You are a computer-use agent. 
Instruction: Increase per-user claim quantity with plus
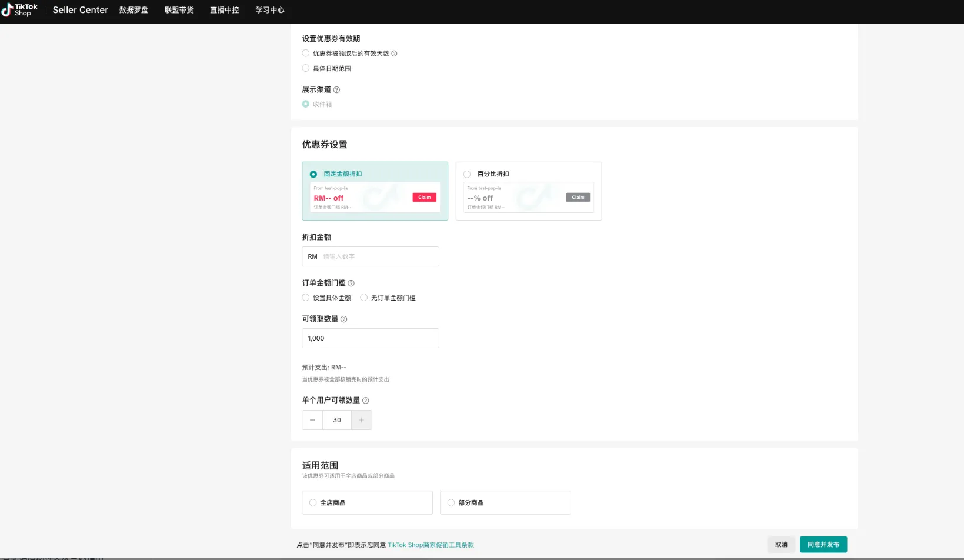[x=362, y=420]
